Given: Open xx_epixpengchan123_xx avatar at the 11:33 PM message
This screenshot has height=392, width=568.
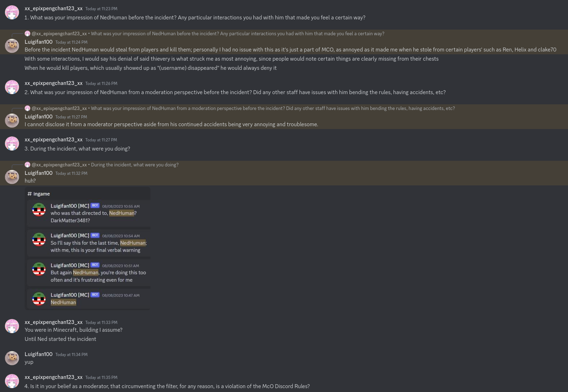Looking at the screenshot, I should (12, 326).
